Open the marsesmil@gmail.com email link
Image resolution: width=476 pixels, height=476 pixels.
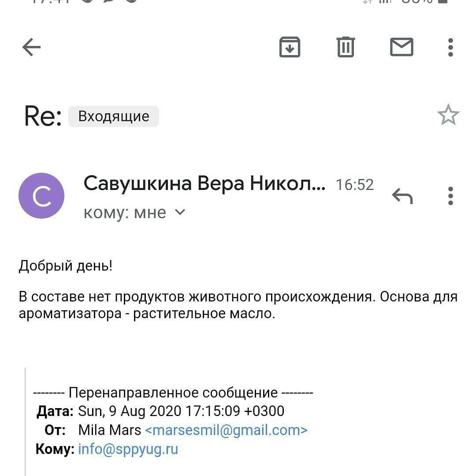tap(226, 430)
